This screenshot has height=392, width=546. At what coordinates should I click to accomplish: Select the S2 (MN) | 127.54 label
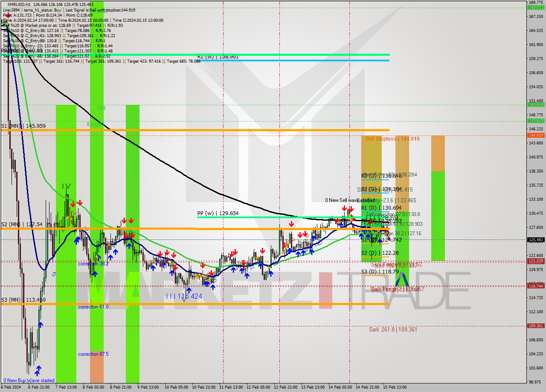[22, 224]
